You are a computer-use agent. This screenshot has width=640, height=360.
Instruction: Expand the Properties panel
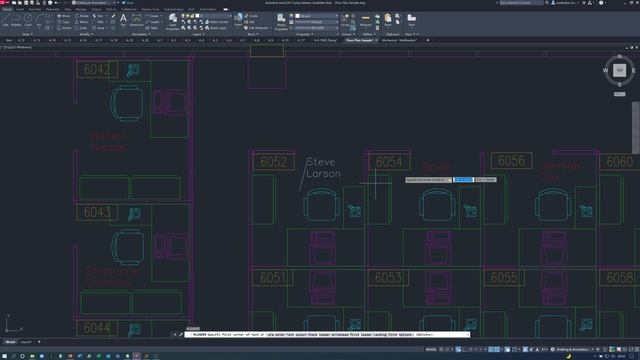304,34
